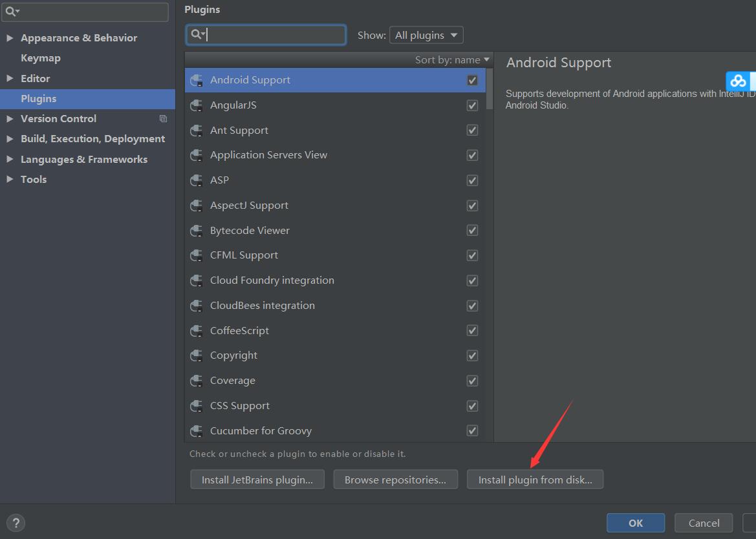Click Install JetBrains plugin button
The height and width of the screenshot is (539, 756).
click(x=257, y=480)
